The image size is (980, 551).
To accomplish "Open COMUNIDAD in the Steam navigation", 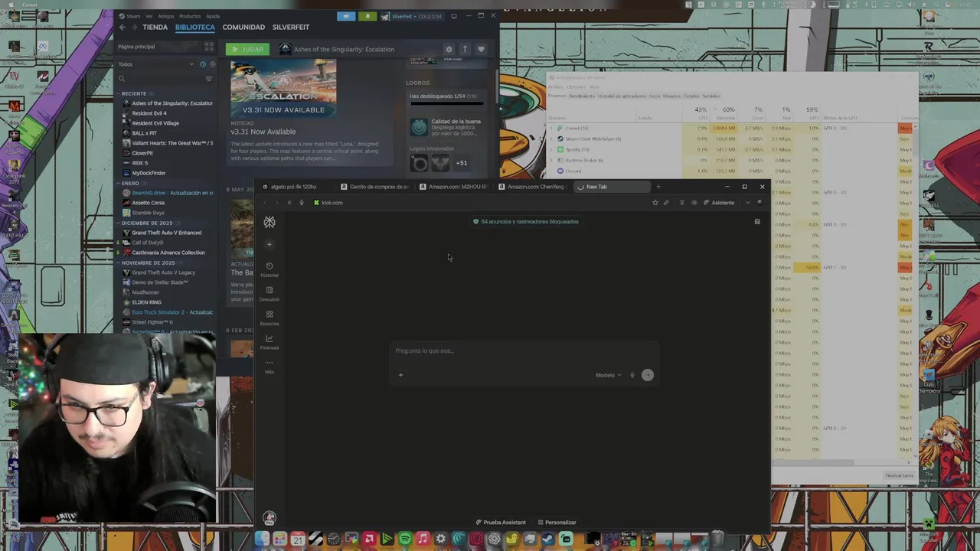I will click(x=243, y=28).
